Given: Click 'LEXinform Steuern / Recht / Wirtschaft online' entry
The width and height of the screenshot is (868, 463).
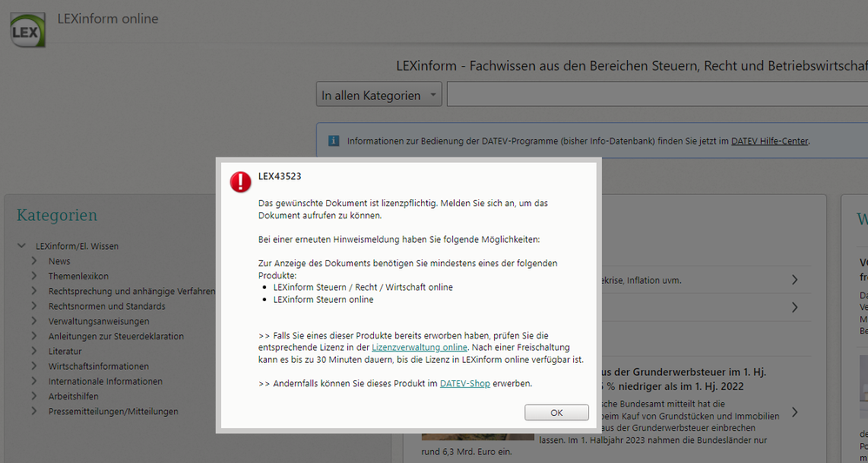Looking at the screenshot, I should pos(363,287).
